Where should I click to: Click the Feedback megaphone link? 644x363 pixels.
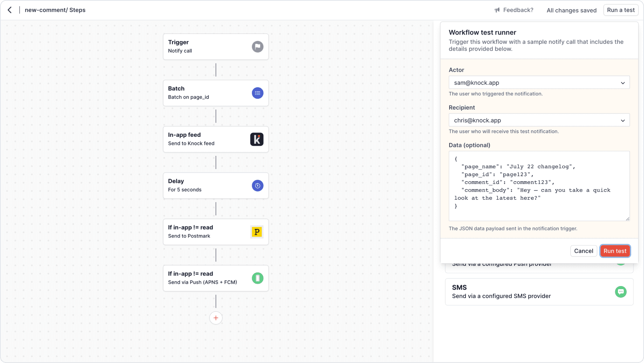(x=514, y=10)
